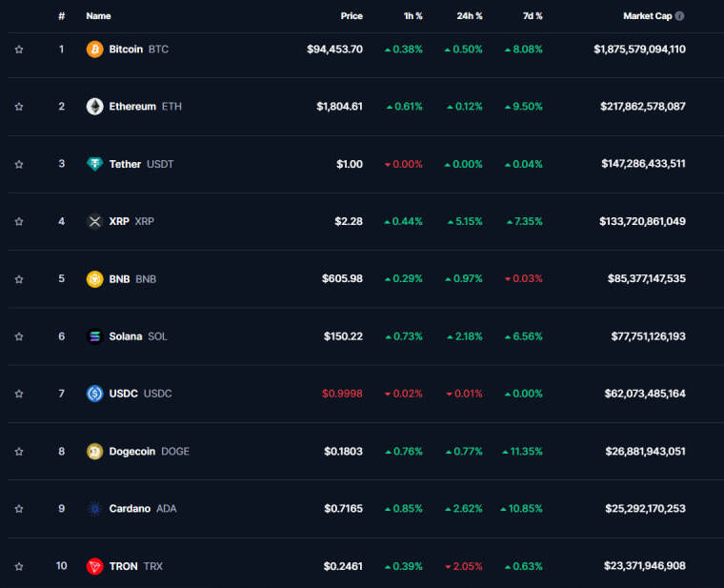
Task: Sort by 24h % column header
Action: coord(470,16)
